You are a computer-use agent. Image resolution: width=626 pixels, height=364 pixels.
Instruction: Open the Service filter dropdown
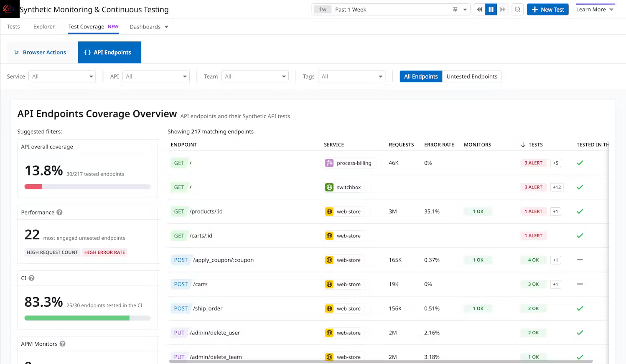pos(62,76)
